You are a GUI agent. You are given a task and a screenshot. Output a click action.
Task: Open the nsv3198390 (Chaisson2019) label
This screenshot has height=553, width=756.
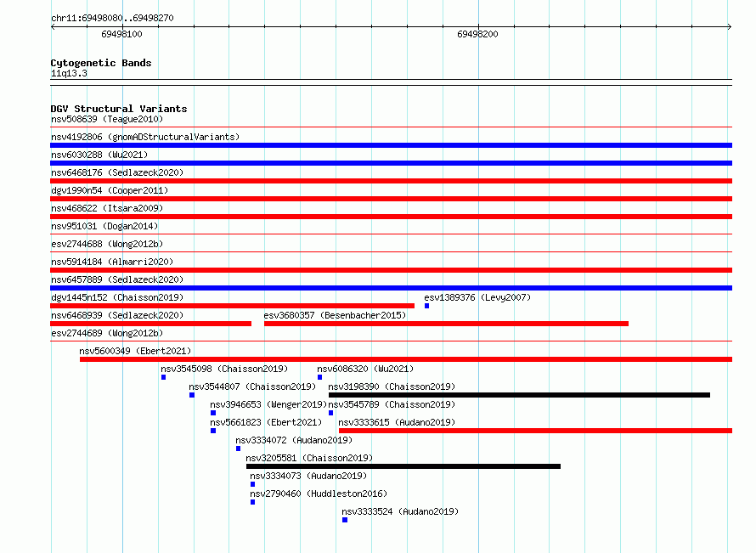pyautogui.click(x=392, y=387)
